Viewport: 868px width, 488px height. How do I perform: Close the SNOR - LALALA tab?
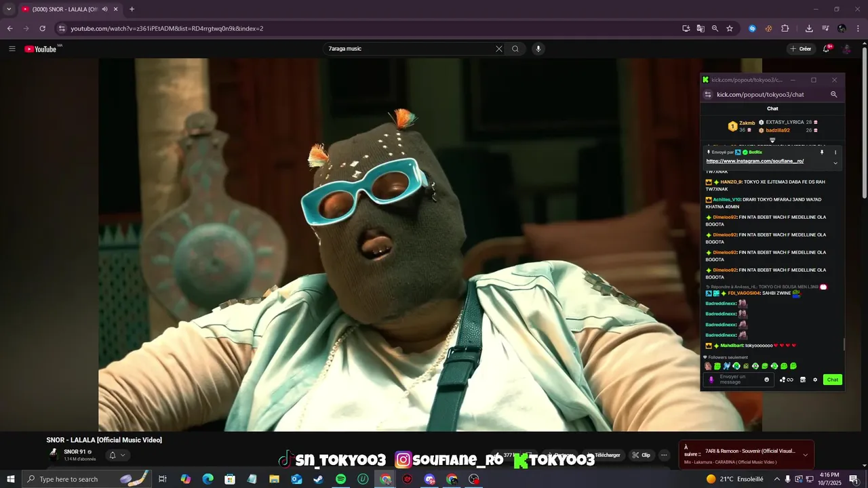pyautogui.click(x=116, y=9)
